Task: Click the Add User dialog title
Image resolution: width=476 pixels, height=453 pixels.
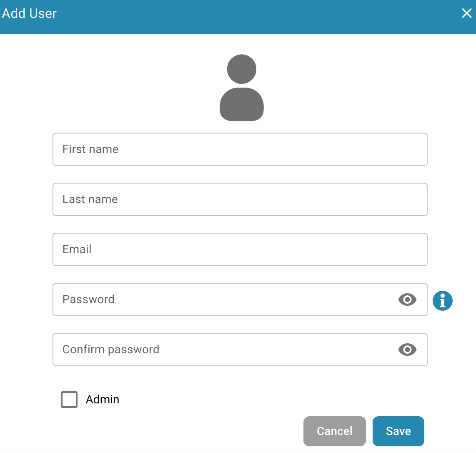Action: 29,13
